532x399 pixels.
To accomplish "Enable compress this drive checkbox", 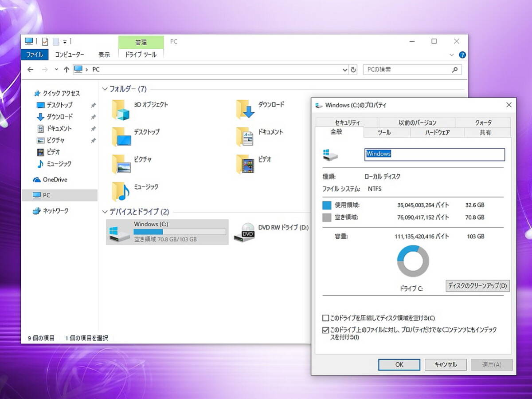I will pos(326,318).
